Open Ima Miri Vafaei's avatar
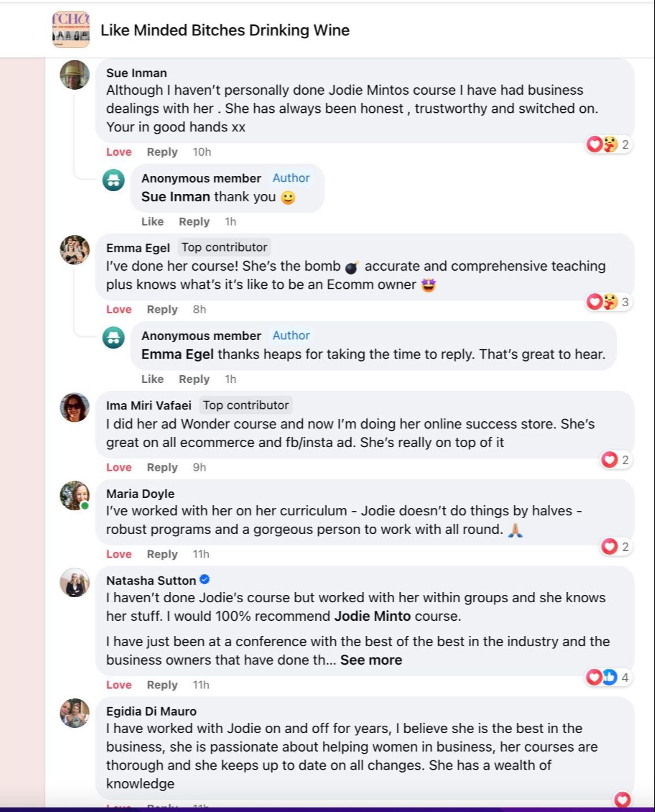This screenshot has height=812, width=655. tap(75, 408)
